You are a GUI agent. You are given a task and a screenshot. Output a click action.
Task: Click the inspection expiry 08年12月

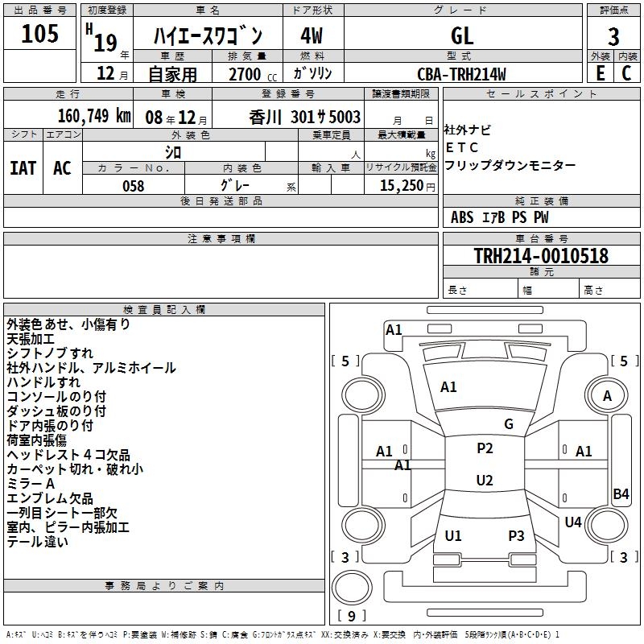coord(176,118)
